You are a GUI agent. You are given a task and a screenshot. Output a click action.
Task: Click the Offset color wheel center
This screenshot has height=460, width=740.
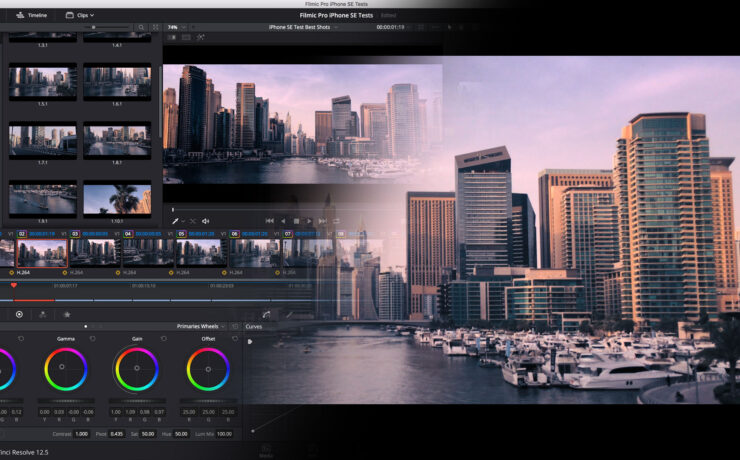208,369
